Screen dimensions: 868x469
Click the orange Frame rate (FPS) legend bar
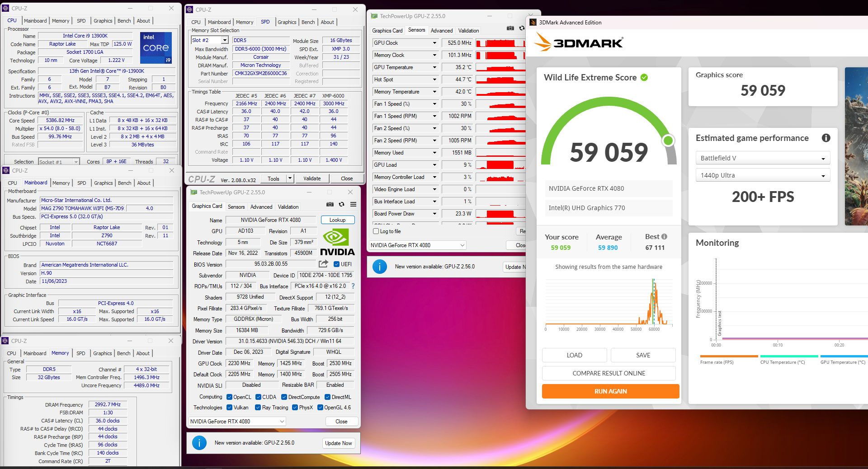729,356
